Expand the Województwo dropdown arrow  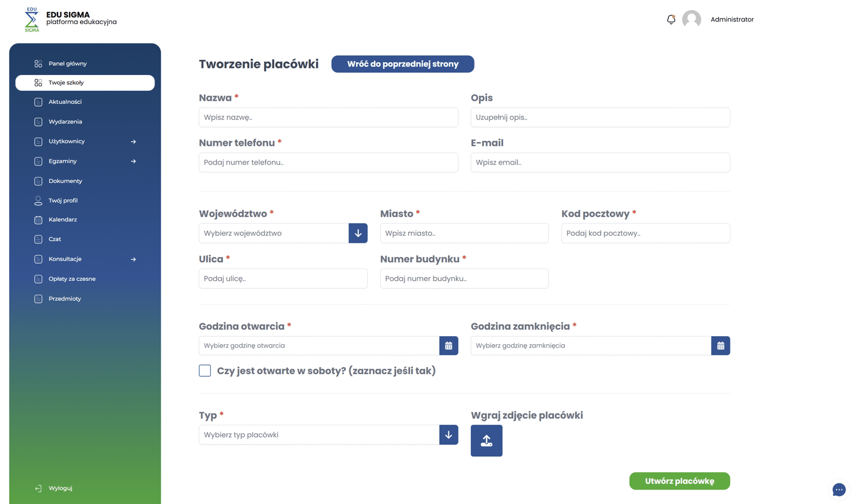pos(358,233)
